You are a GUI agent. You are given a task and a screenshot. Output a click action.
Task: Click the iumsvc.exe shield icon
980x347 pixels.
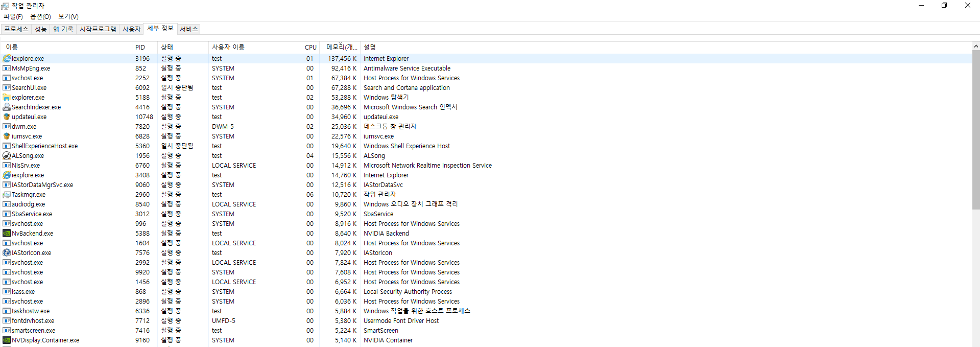point(7,136)
